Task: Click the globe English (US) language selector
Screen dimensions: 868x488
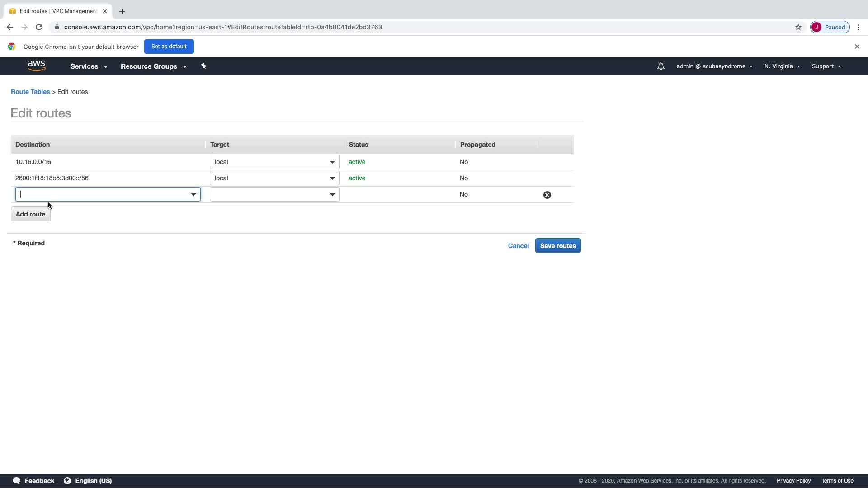Action: pyautogui.click(x=88, y=481)
